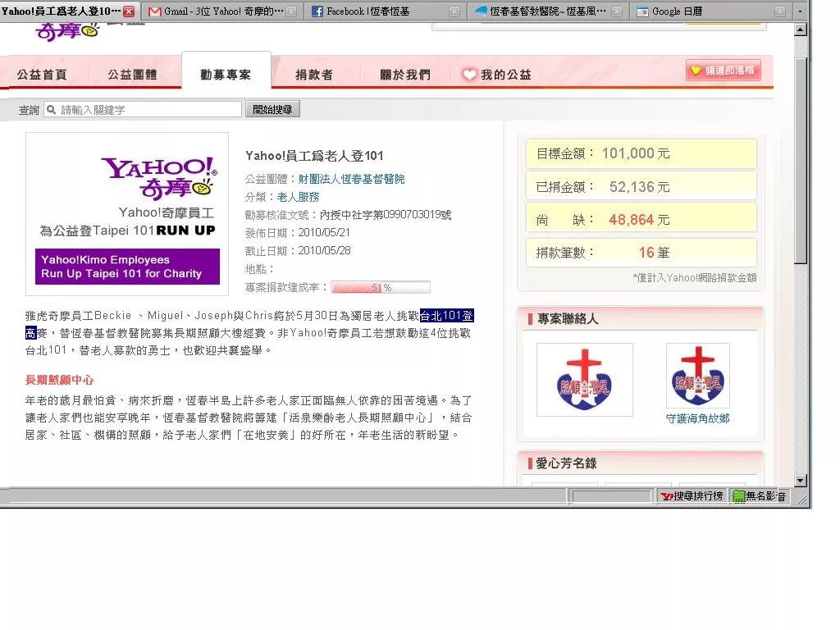This screenshot has width=840, height=630.
Task: Click the 勸募核准文號 number text
Action: click(386, 215)
